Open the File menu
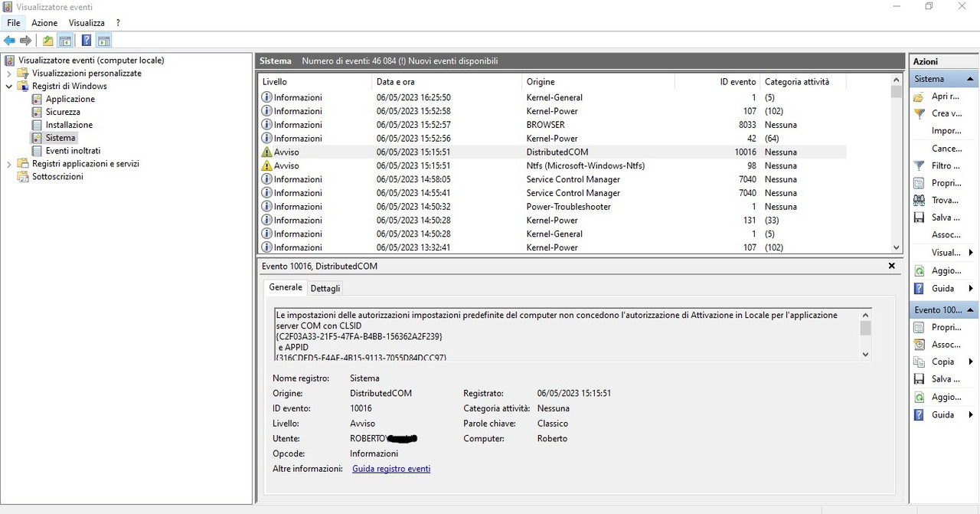Screen dimensions: 980x514 (14, 23)
